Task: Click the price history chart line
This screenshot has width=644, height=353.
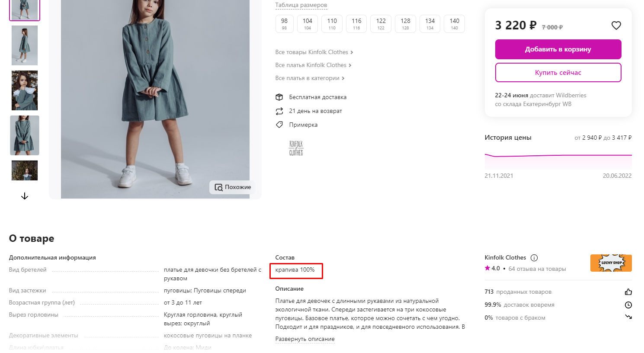Action: point(558,155)
